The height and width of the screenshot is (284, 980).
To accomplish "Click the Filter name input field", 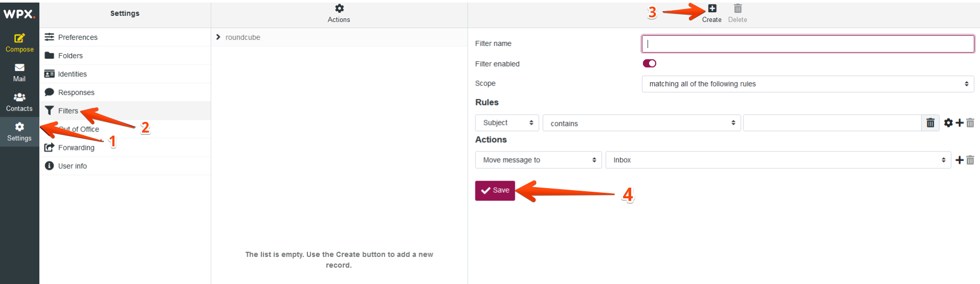I will (x=807, y=44).
